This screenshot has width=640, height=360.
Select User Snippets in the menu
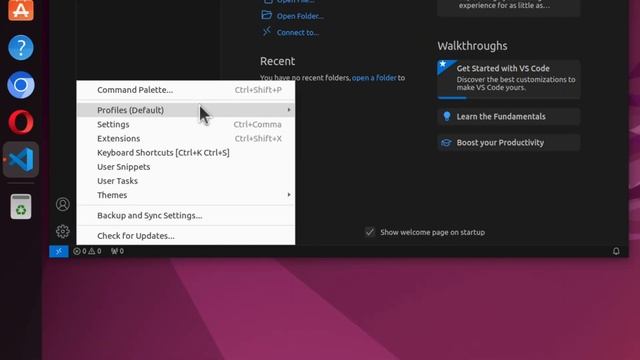(186, 167)
